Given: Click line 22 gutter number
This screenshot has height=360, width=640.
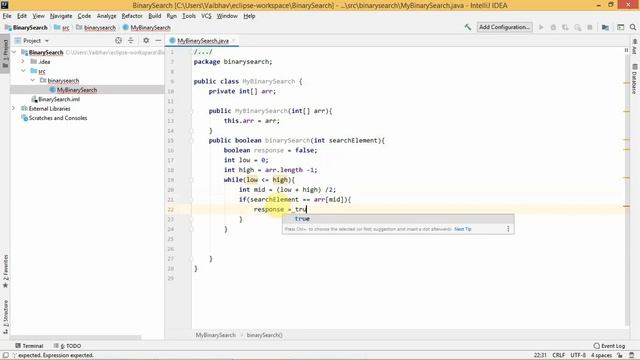Looking at the screenshot, I should (x=171, y=209).
